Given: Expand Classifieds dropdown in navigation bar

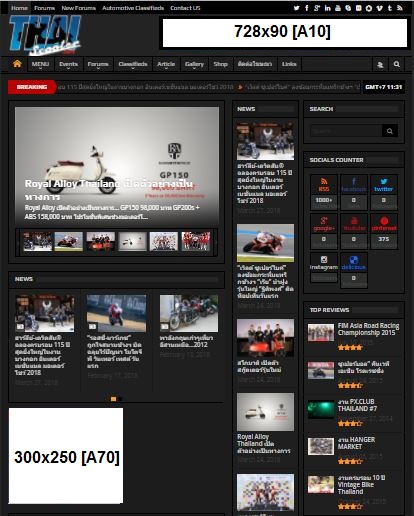Looking at the screenshot, I should pyautogui.click(x=133, y=64).
